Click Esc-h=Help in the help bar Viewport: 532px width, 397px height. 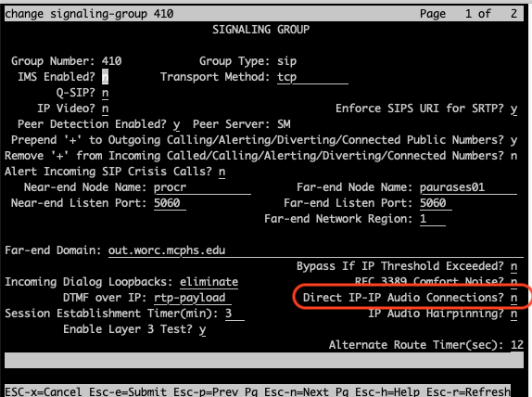(x=387, y=391)
